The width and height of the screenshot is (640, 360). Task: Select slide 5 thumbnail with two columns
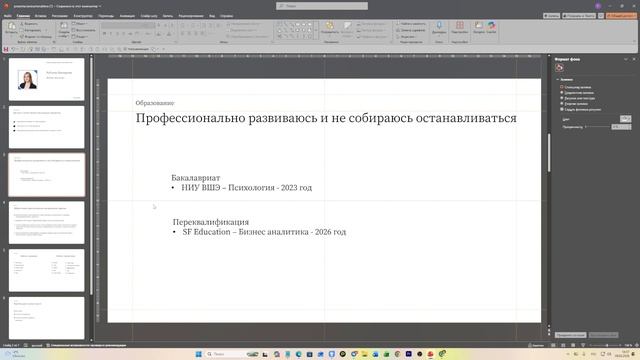[x=47, y=270]
